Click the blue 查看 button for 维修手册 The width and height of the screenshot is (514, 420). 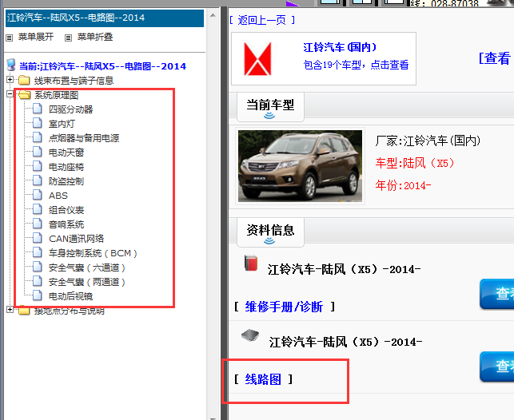tap(497, 294)
